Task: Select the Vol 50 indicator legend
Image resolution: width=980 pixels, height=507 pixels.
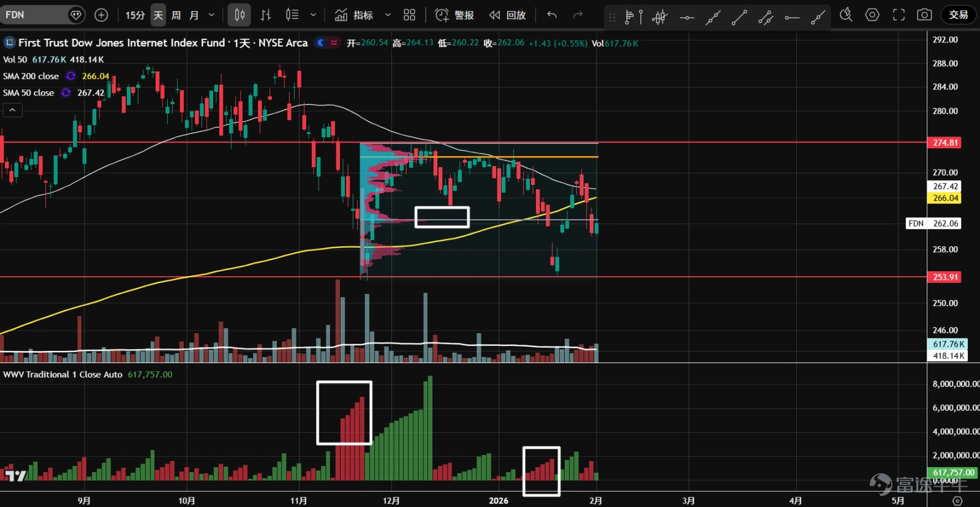Action: (x=15, y=59)
